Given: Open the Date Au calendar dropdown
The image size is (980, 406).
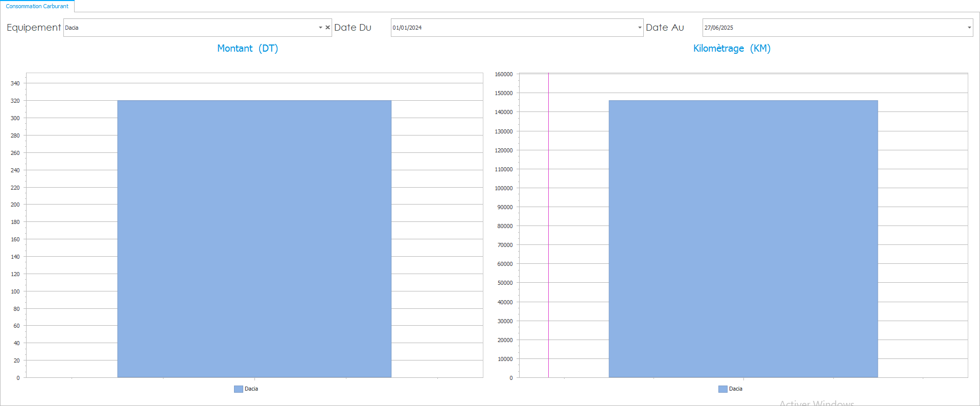Looking at the screenshot, I should pyautogui.click(x=969, y=28).
